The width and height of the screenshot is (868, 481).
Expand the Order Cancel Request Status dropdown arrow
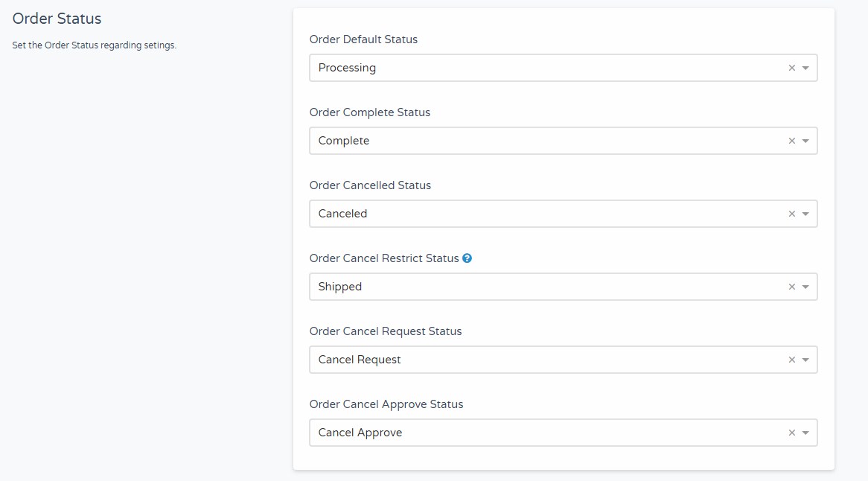pyautogui.click(x=805, y=360)
